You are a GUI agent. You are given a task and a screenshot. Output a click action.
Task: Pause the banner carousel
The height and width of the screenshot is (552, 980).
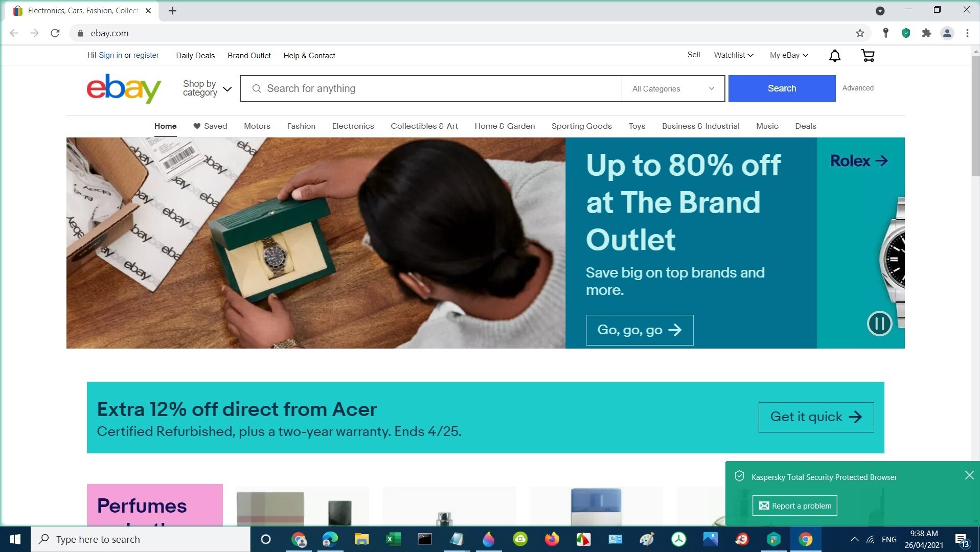point(879,323)
